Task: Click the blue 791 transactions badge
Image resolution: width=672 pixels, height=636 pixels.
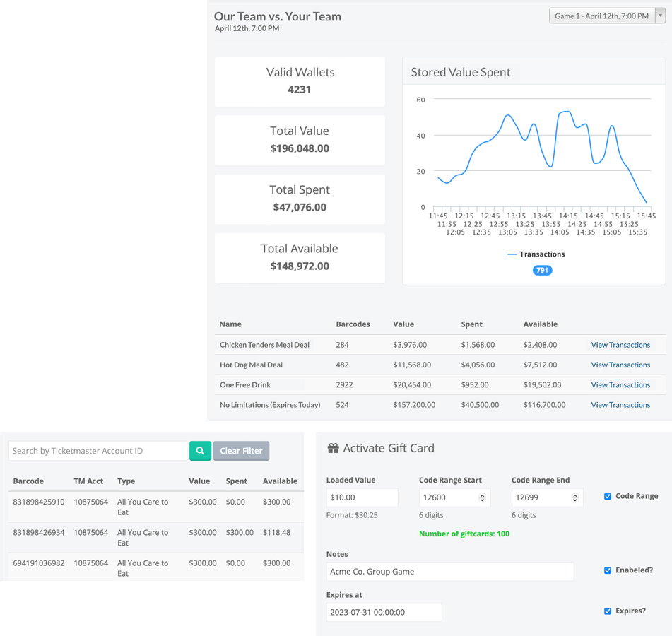Action: [542, 270]
